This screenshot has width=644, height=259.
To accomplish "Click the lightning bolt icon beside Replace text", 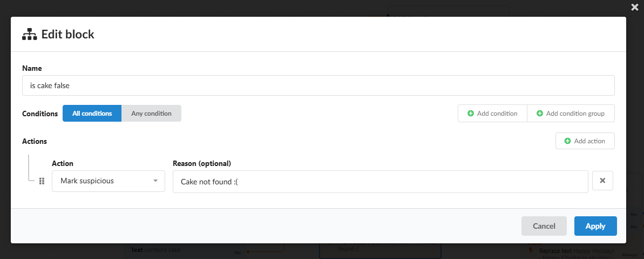I will click(531, 250).
